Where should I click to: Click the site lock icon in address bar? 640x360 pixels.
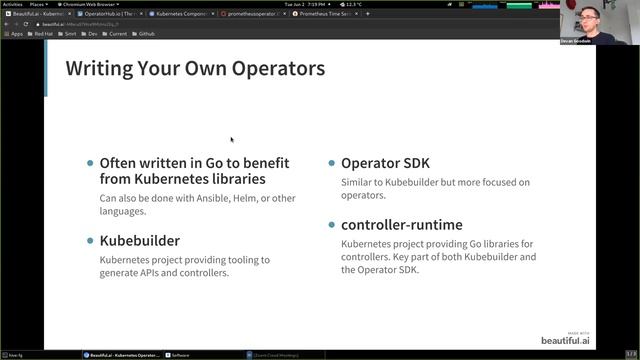point(38,24)
